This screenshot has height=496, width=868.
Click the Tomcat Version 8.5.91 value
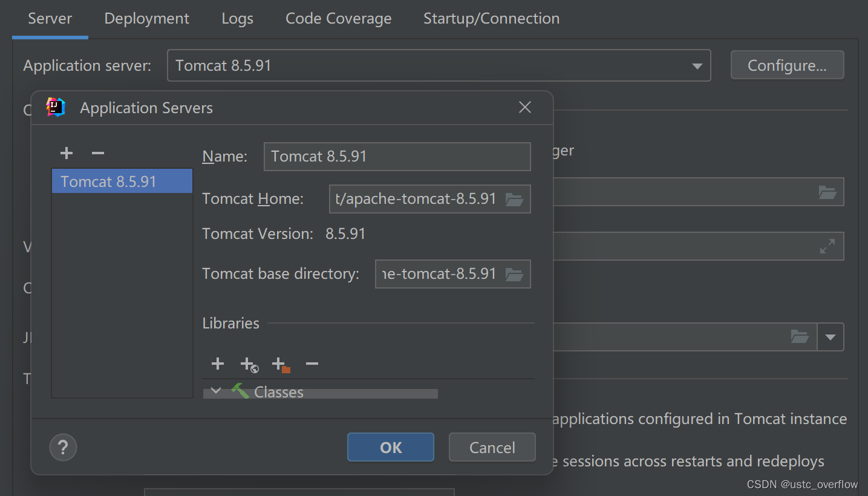pos(345,234)
